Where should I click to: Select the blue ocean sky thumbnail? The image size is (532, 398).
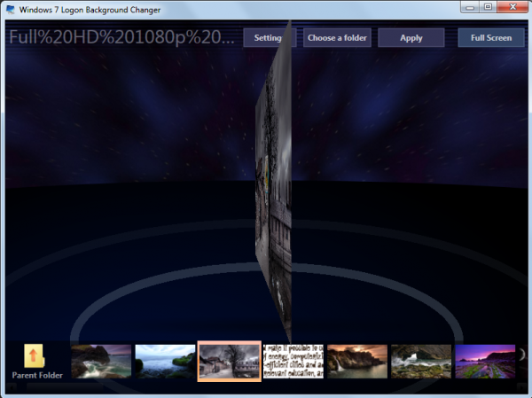pos(165,362)
